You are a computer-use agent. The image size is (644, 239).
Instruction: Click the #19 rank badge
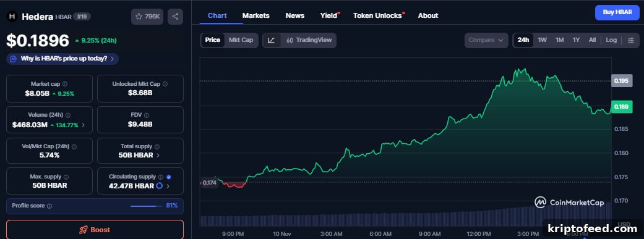[x=82, y=17]
